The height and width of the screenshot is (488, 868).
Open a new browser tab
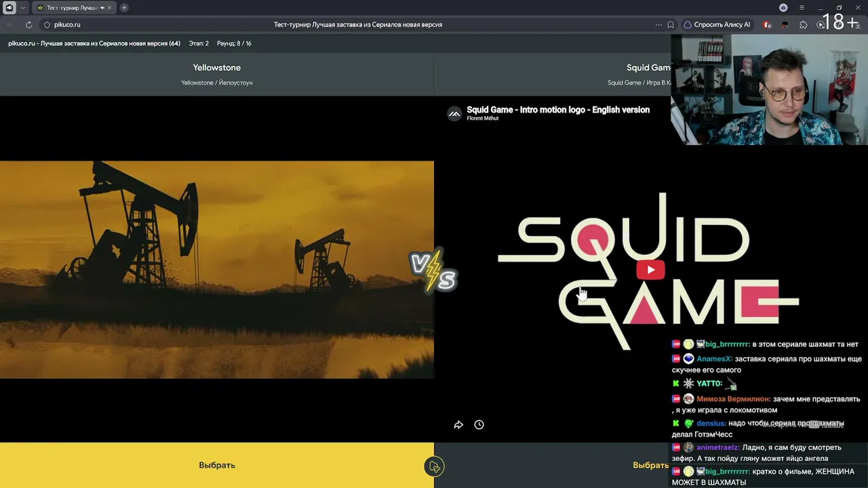pos(124,7)
